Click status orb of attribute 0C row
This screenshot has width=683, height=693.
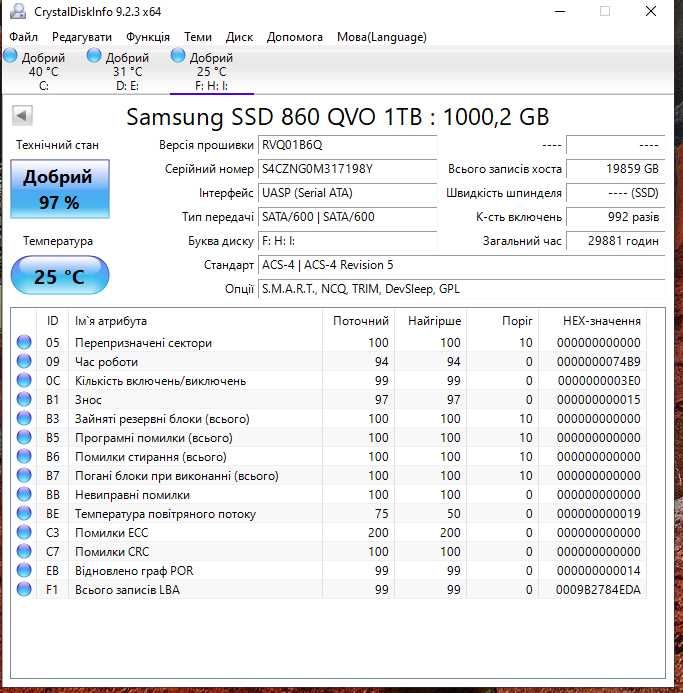pyautogui.click(x=24, y=380)
